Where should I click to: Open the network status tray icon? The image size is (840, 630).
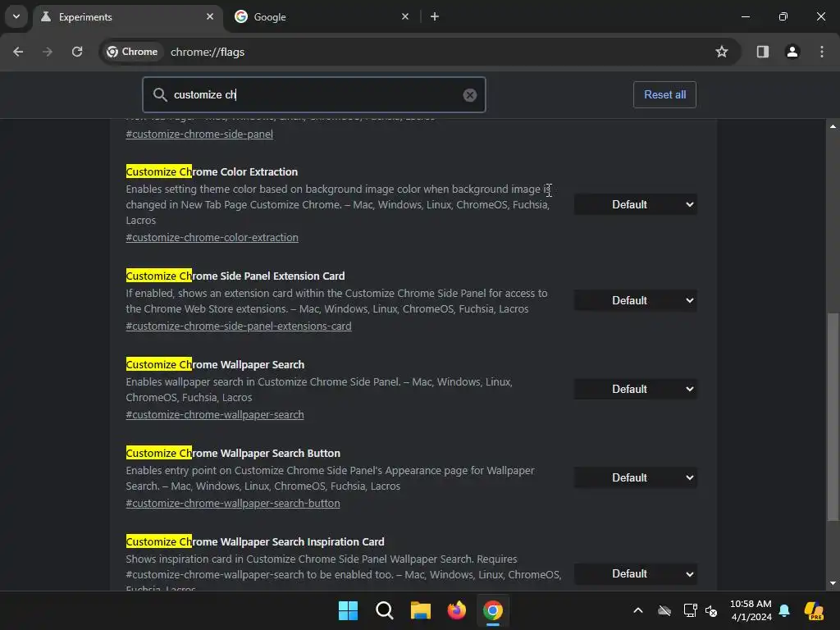[690, 610]
